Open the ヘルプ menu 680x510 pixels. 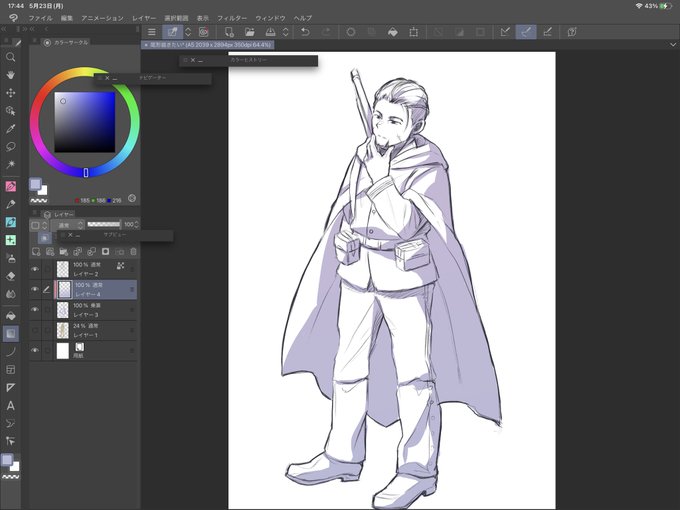[x=303, y=18]
